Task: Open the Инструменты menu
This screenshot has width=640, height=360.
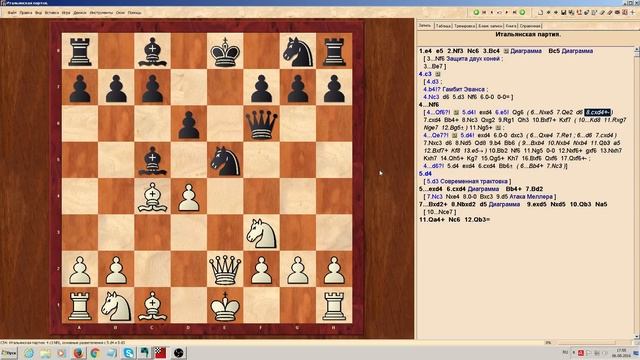Action: pos(101,13)
